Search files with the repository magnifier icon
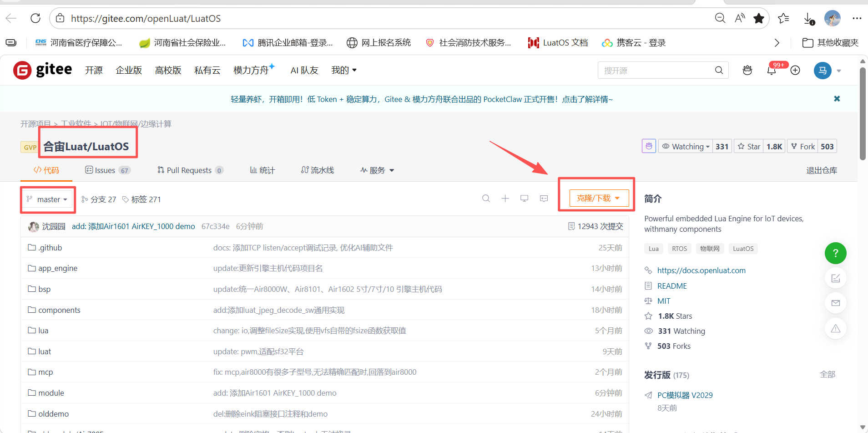Screen dimensions: 868x433 point(486,199)
